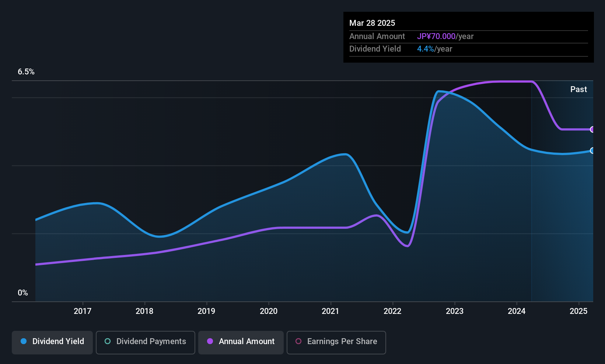Select the blue endpoint marker on Dividend Yield line

point(592,150)
